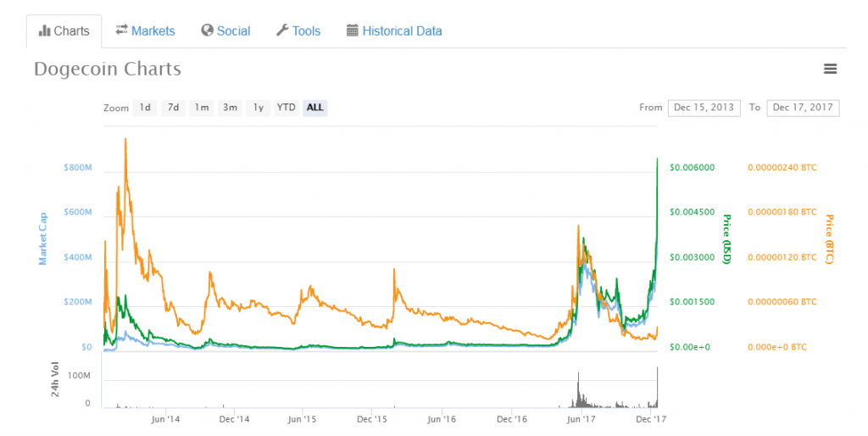The height and width of the screenshot is (436, 868).
Task: Click the $0.004500 USD price label
Action: [x=692, y=212]
